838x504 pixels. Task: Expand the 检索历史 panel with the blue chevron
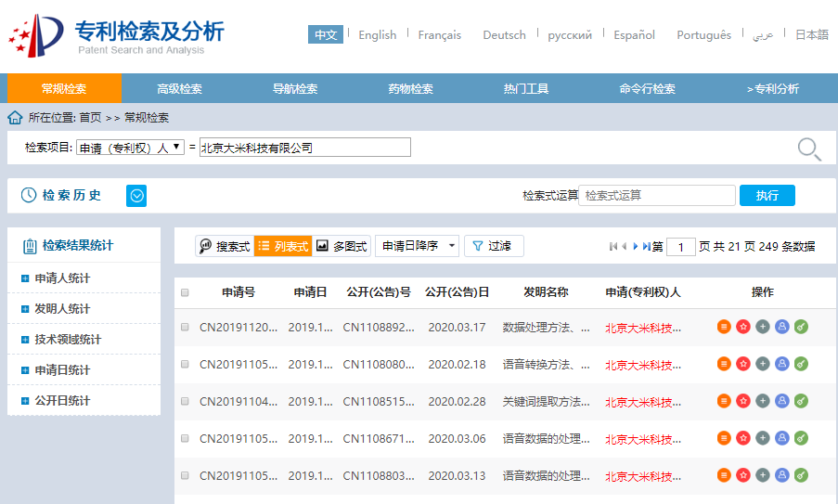tap(136, 196)
